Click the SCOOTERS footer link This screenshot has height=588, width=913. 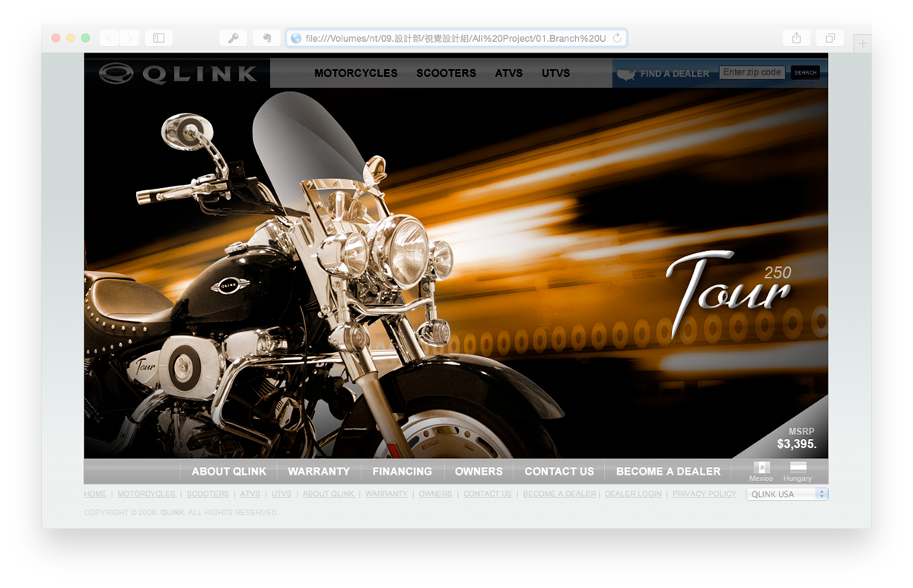click(x=208, y=494)
